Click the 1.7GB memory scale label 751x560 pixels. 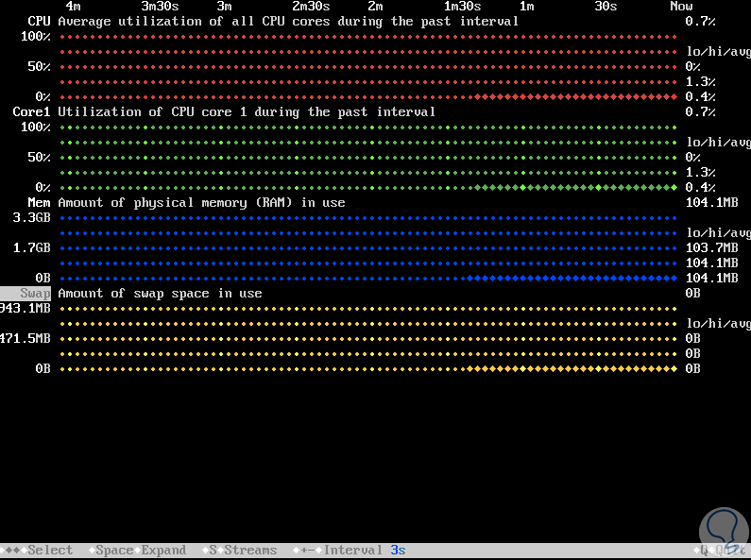click(31, 248)
